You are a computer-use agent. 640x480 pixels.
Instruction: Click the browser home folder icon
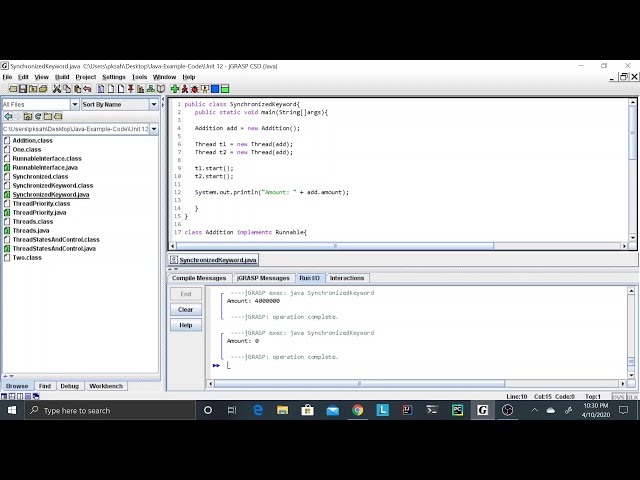[x=28, y=116]
